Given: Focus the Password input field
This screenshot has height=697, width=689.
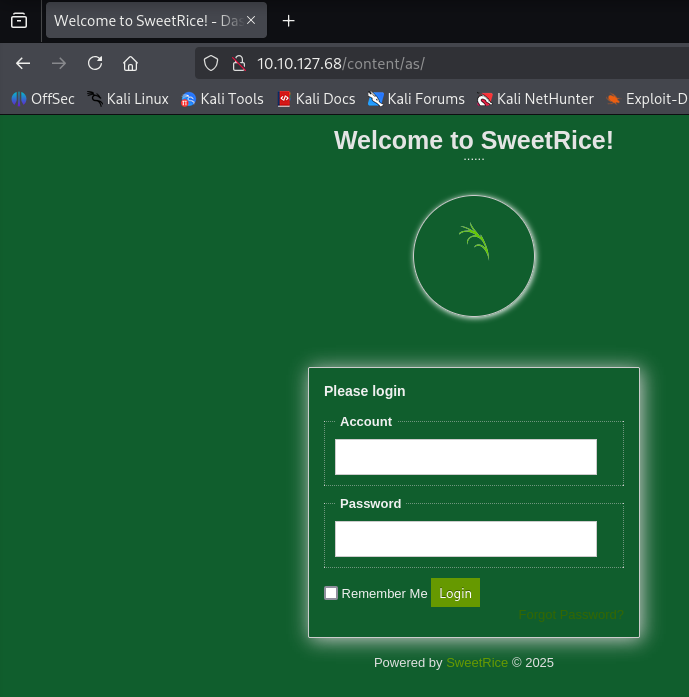Looking at the screenshot, I should 466,539.
